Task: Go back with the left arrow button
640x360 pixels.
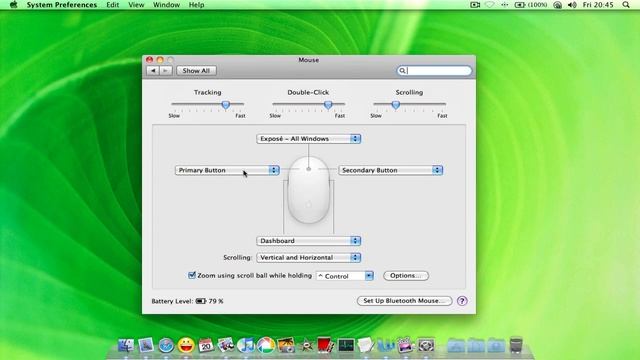Action: pos(153,71)
